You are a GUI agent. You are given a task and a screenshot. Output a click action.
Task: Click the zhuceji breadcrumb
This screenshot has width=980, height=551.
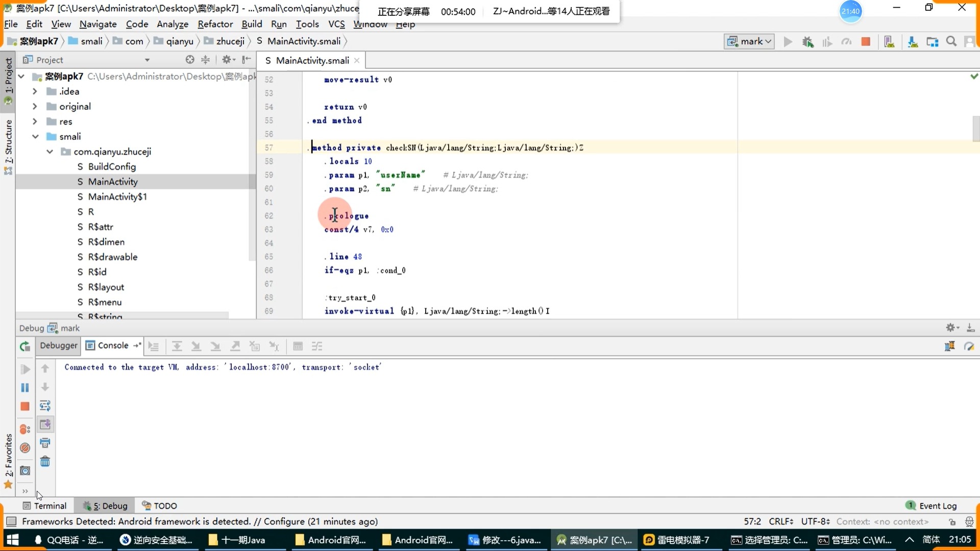(230, 41)
